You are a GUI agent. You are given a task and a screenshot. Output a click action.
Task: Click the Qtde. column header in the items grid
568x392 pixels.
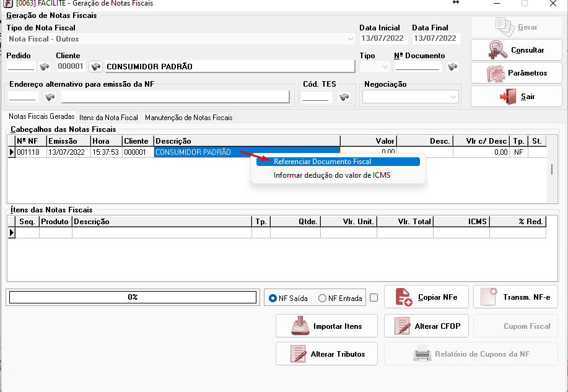(295, 221)
